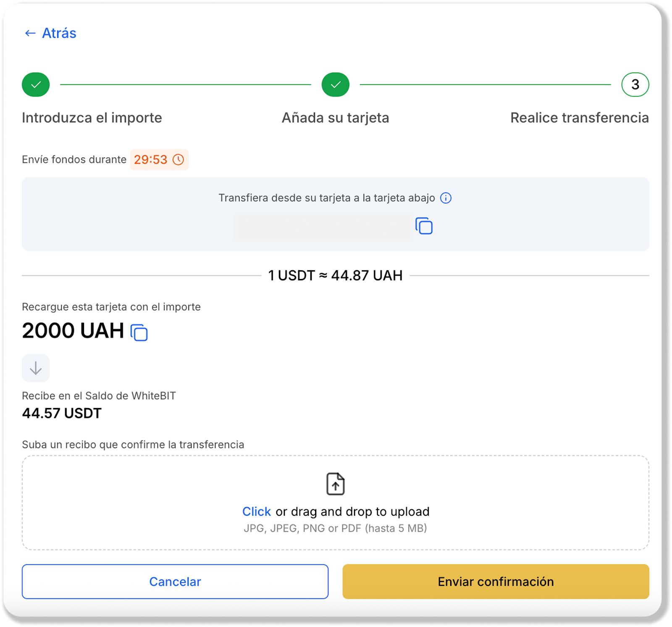Go back via the Atrás link
Screen dimensions: 672x627
point(59,33)
